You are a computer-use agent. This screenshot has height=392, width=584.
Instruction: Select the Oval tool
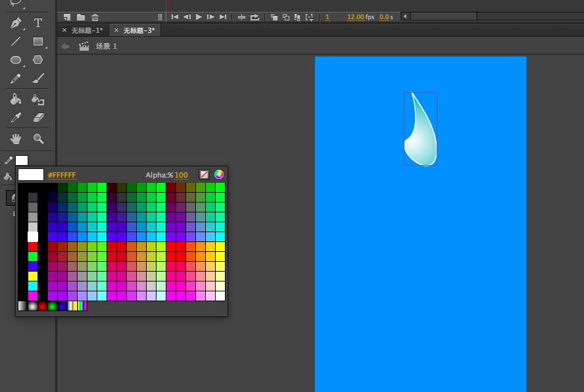(16, 60)
